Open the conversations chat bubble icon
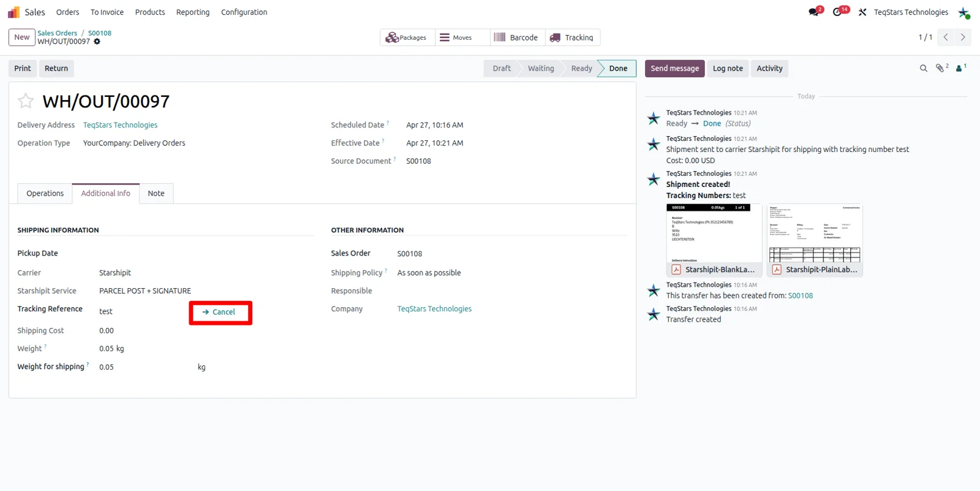This screenshot has height=491, width=980. 813,12
